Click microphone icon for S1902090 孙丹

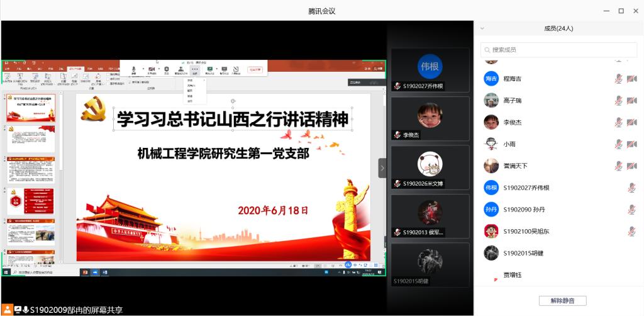click(631, 210)
